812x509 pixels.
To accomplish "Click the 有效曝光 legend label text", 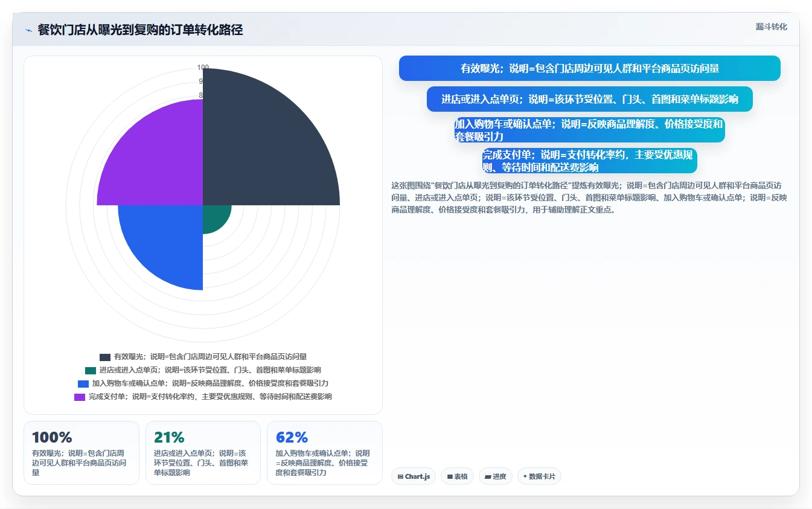I will [x=210, y=357].
